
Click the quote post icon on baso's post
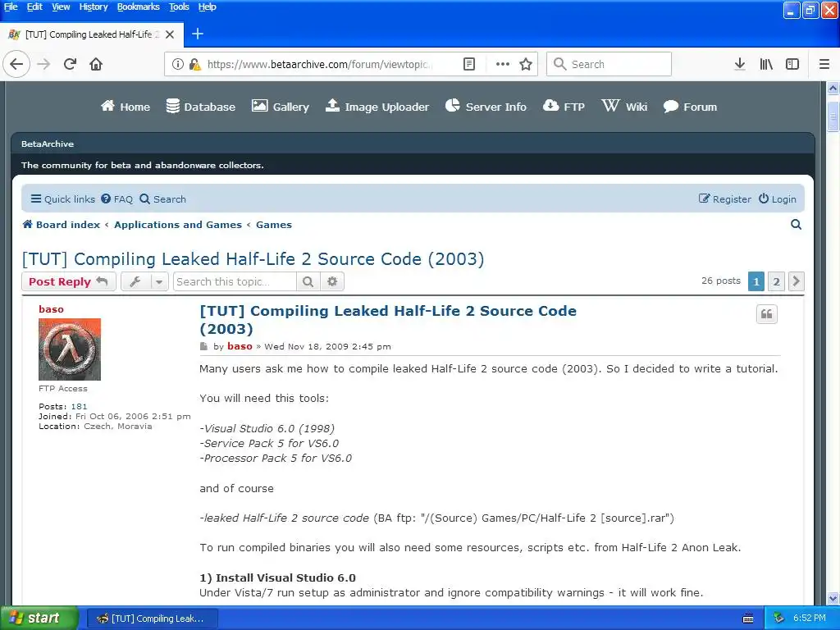click(767, 314)
